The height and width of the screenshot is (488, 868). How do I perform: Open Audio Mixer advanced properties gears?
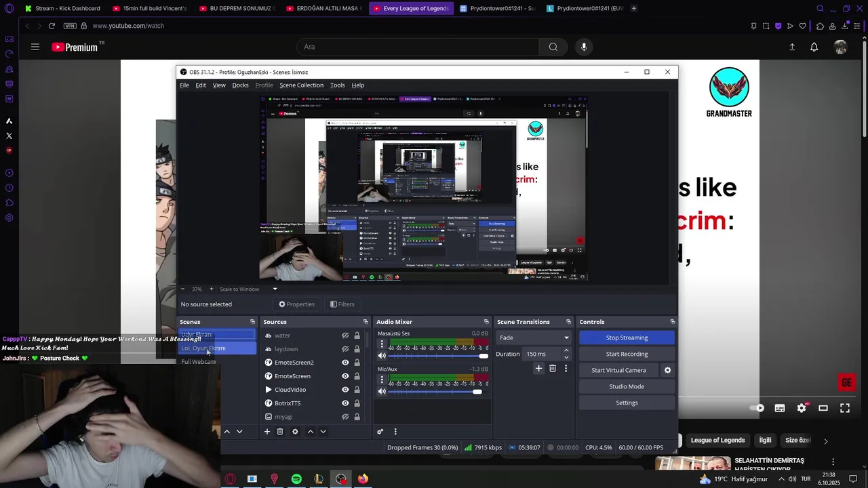coord(380,432)
